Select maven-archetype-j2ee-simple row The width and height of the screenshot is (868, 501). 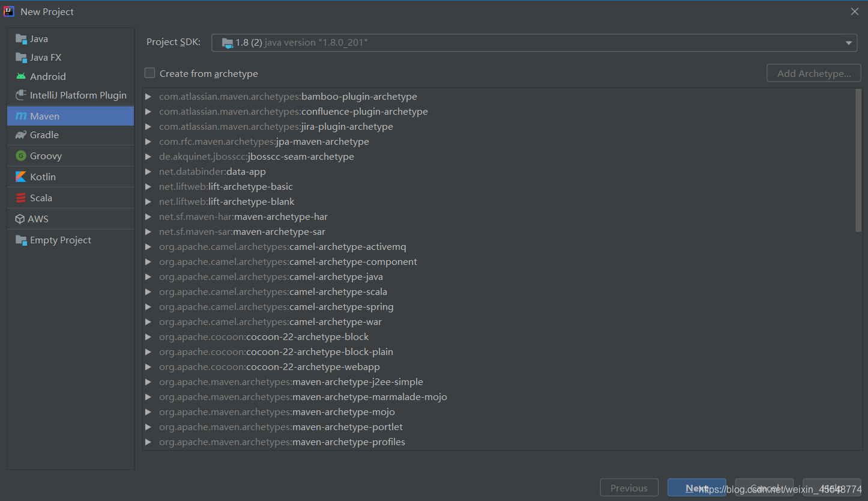(x=499, y=382)
